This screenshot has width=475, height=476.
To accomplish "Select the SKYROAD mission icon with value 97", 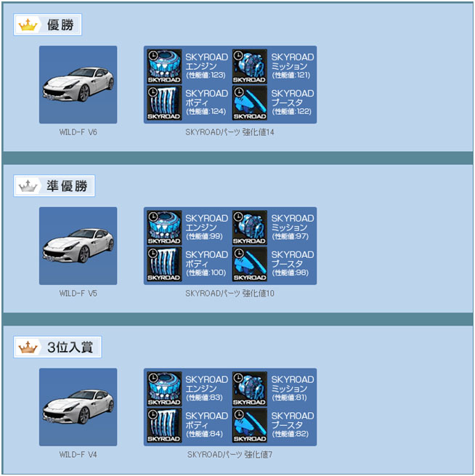I will 250,227.
